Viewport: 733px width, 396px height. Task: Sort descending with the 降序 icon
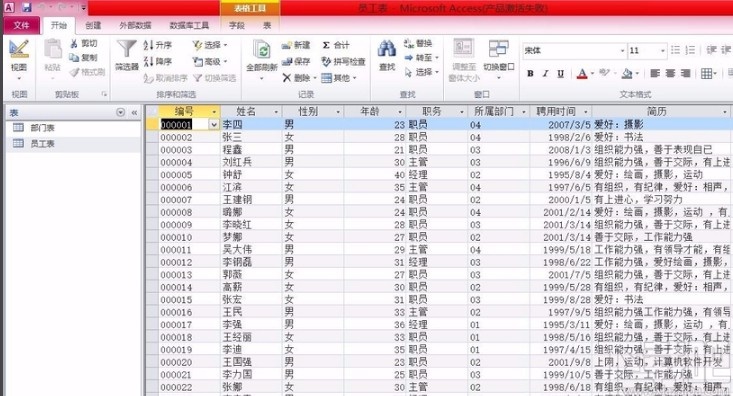click(x=148, y=61)
